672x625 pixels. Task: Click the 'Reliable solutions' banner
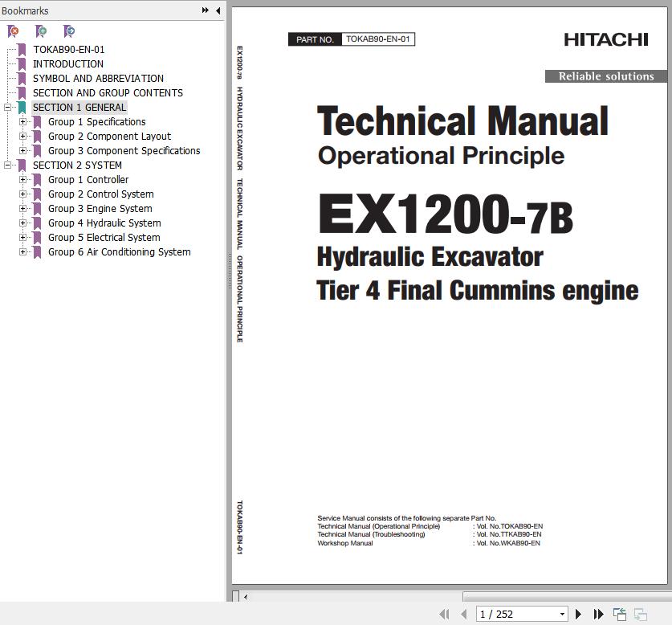[x=606, y=76]
